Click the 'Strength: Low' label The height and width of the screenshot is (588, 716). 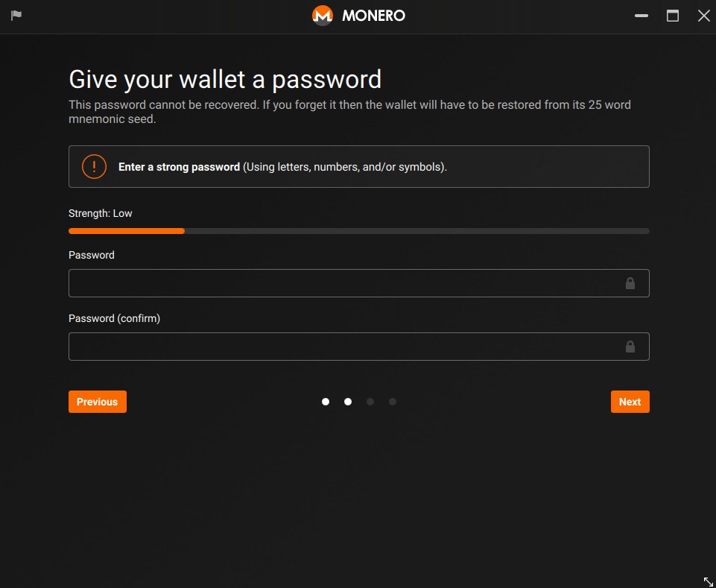[101, 213]
